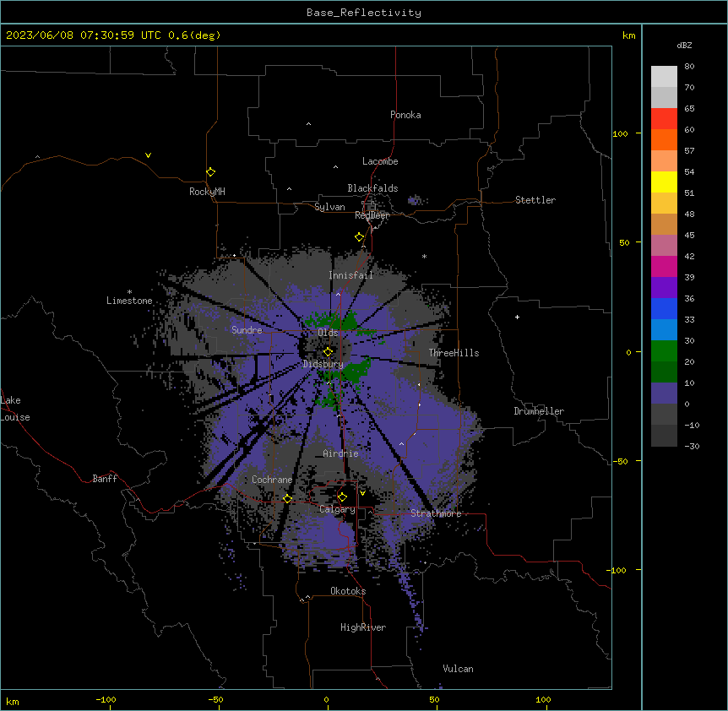
Task: Click the white caret marker below Innisfail
Action: tap(338, 294)
